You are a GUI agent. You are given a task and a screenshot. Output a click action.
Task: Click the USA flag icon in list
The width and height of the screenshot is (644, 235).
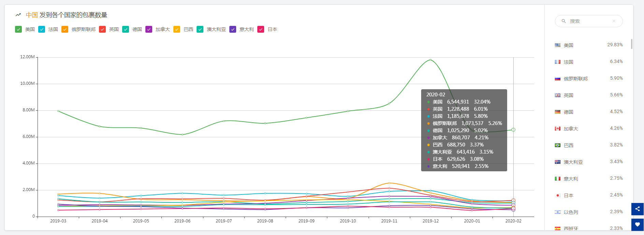[x=558, y=45]
